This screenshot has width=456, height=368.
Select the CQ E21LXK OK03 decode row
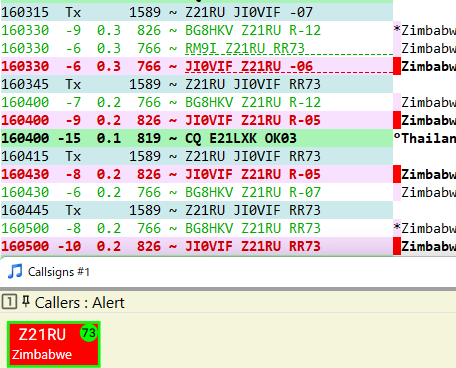click(197, 138)
